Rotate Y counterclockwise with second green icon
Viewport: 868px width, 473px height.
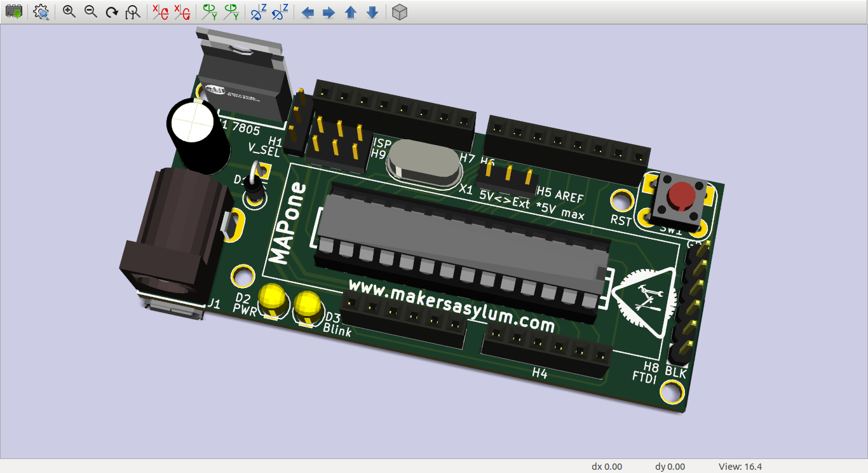coord(231,11)
